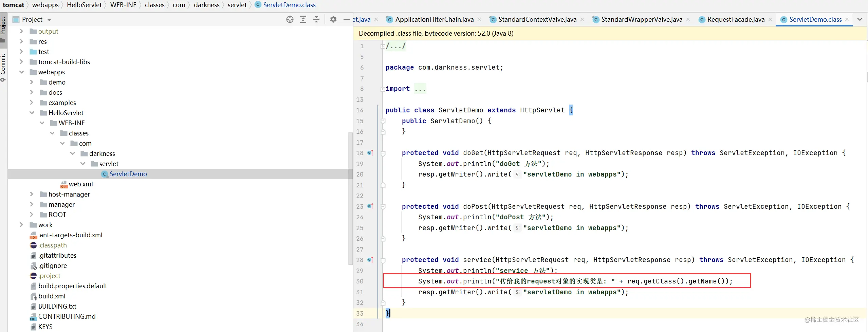Open .ant-targets-build.xml file
Image resolution: width=868 pixels, height=332 pixels.
[x=70, y=235]
